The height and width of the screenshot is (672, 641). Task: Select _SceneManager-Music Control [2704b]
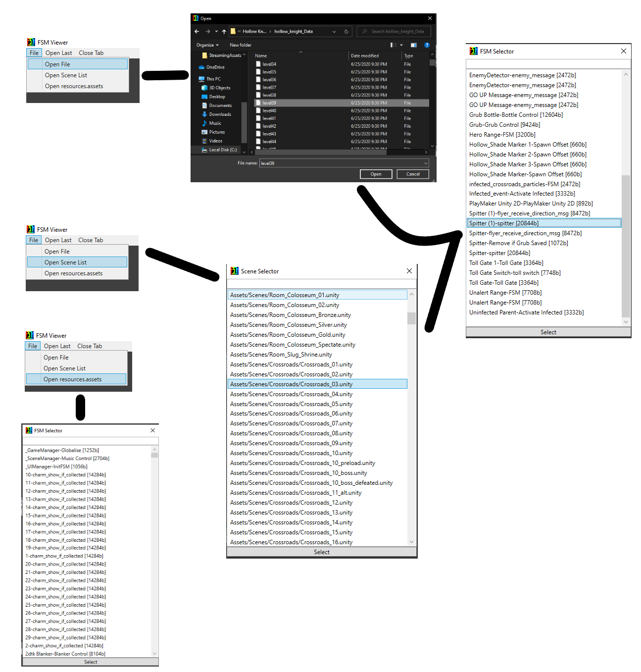tap(87, 459)
